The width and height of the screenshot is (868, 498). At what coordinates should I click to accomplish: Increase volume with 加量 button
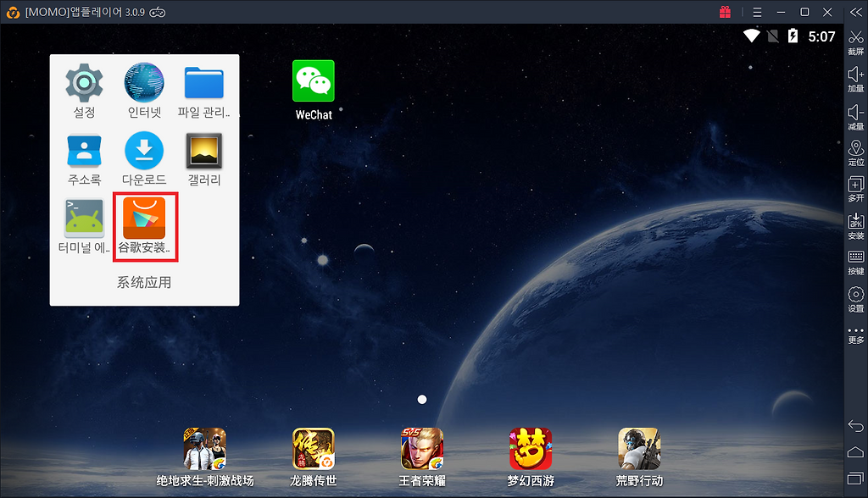tap(856, 78)
